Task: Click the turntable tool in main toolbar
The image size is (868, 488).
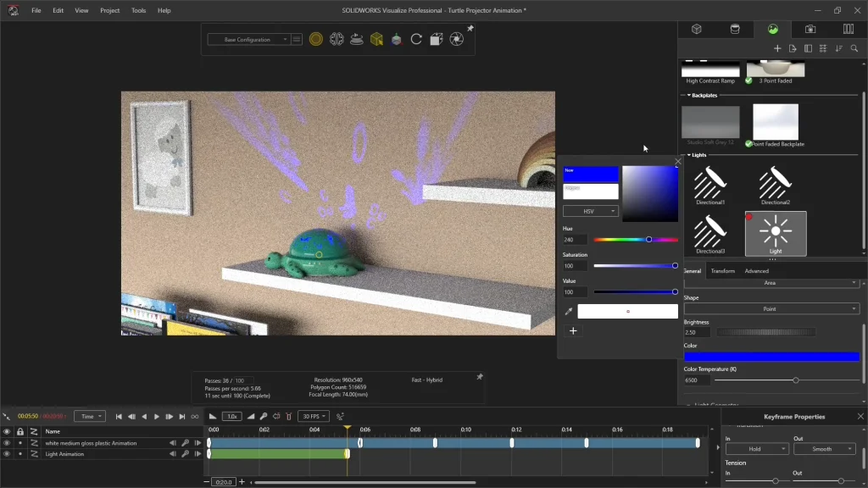Action: click(357, 39)
